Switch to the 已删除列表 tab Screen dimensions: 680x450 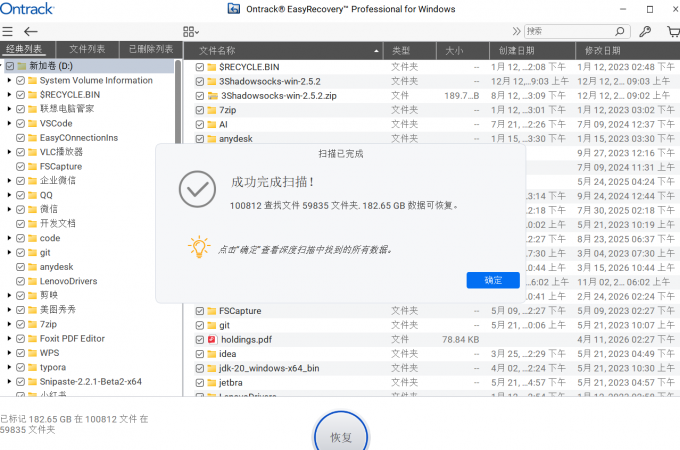(x=150, y=49)
